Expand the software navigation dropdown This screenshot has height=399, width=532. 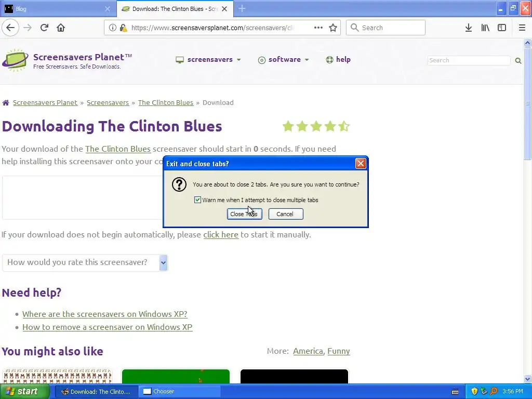point(283,60)
